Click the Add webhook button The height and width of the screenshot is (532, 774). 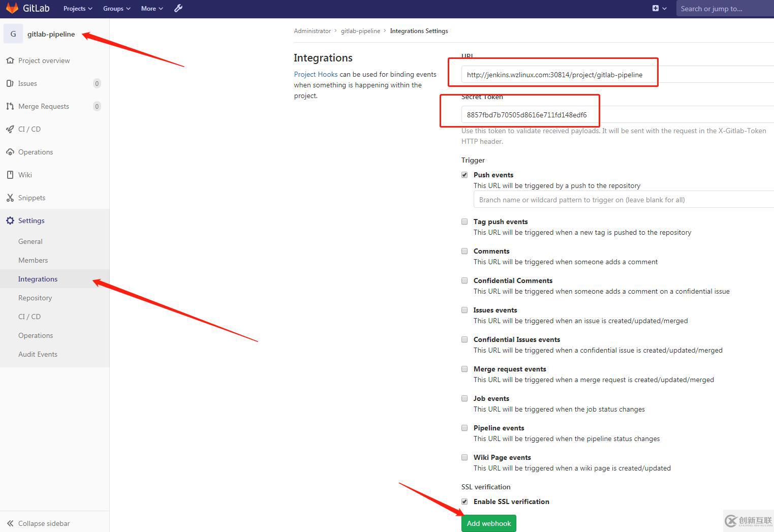pyautogui.click(x=489, y=523)
